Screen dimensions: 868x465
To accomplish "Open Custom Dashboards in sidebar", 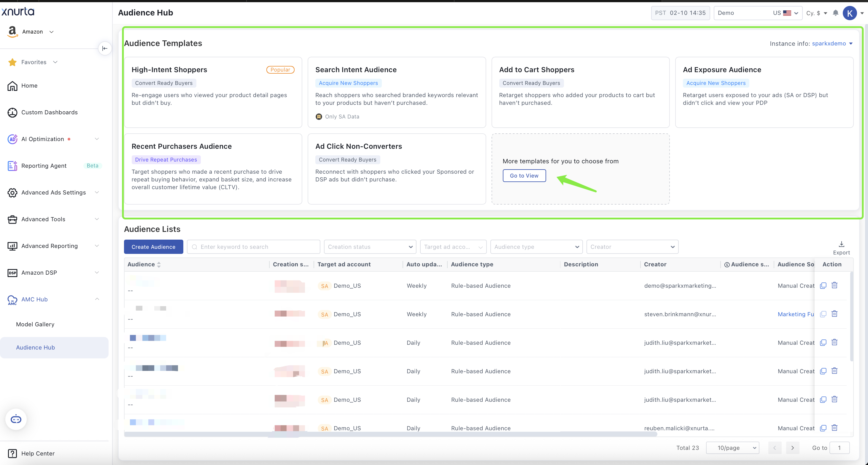I will coord(49,112).
